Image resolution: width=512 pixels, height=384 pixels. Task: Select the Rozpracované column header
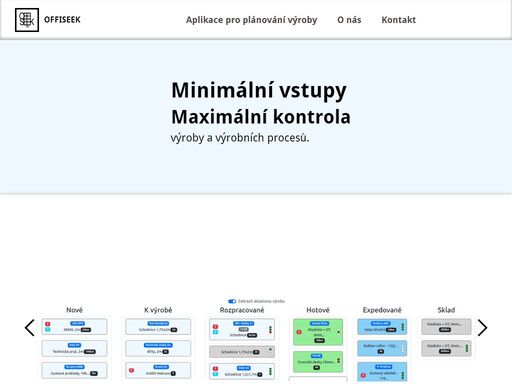click(x=242, y=310)
